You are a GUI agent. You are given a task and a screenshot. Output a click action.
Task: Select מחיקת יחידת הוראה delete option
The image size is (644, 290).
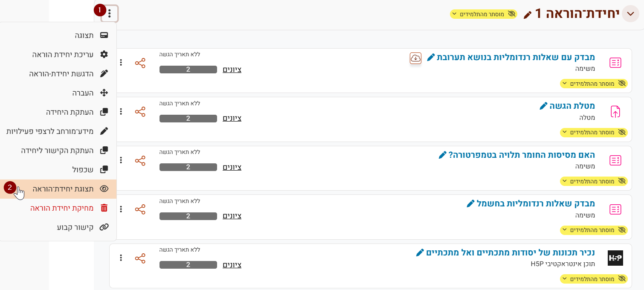pyautogui.click(x=58, y=208)
